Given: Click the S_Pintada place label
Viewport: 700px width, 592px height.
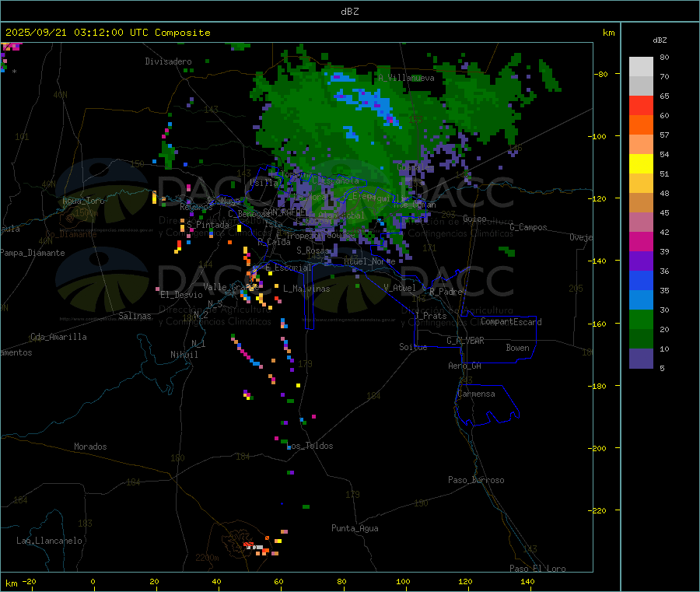Looking at the screenshot, I should [208, 225].
